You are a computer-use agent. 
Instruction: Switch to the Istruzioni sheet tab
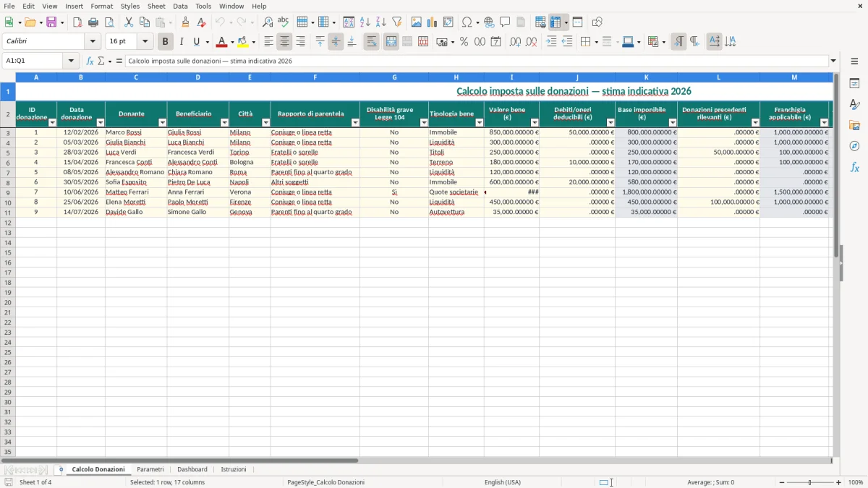234,470
